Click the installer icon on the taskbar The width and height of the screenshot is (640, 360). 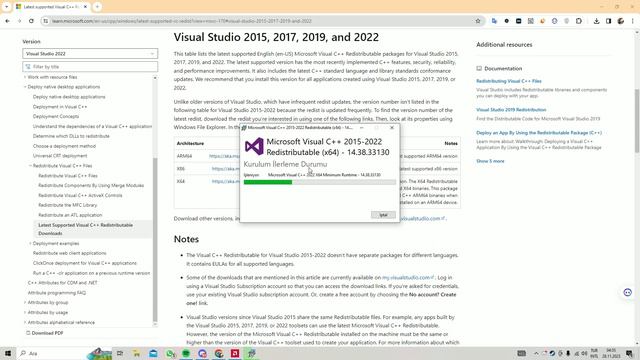(x=251, y=353)
